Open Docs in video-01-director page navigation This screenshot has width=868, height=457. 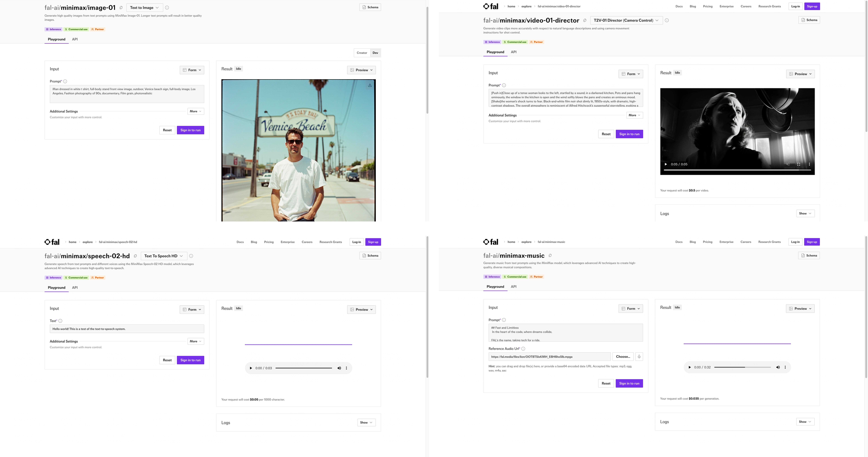(679, 6)
